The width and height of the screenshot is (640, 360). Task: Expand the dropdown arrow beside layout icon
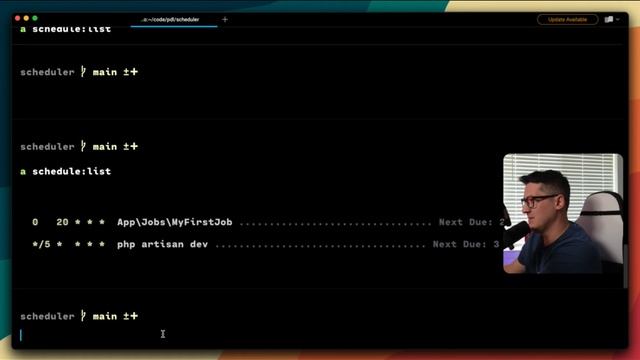pos(618,20)
